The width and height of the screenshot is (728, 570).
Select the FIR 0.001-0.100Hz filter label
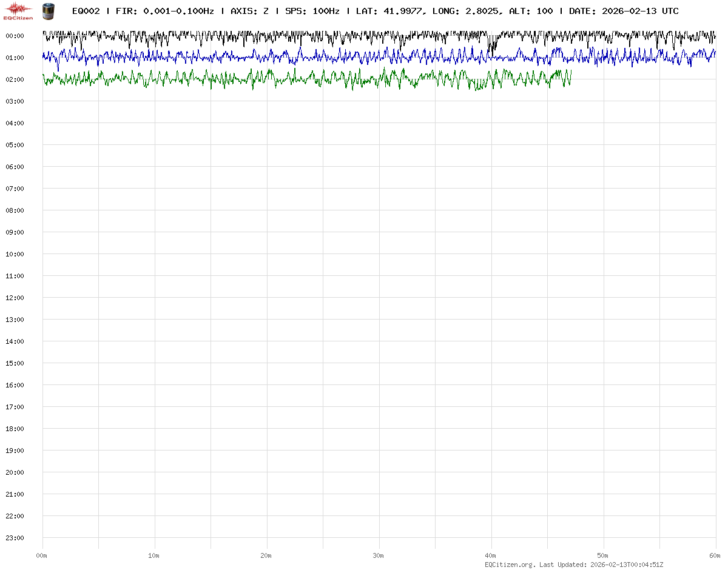pyautogui.click(x=164, y=11)
